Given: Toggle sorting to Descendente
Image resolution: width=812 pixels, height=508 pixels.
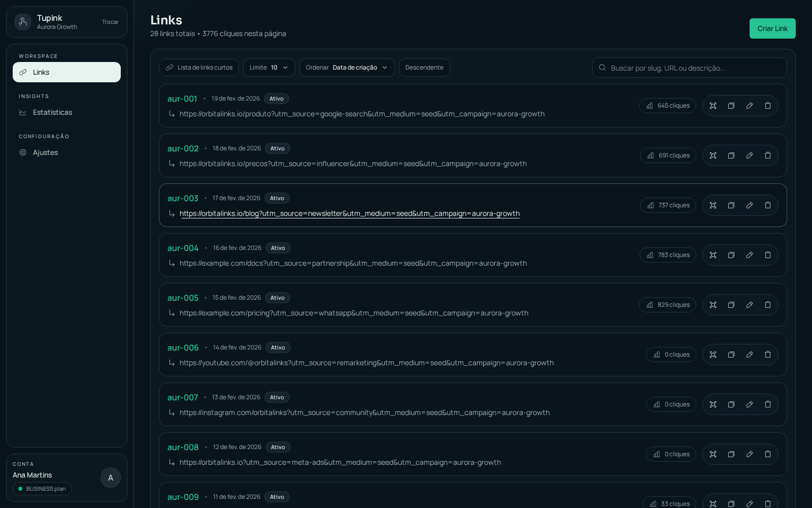Looking at the screenshot, I should pos(424,67).
